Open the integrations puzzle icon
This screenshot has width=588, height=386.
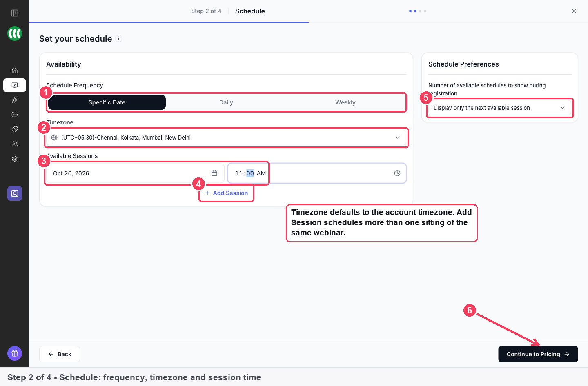(x=15, y=129)
